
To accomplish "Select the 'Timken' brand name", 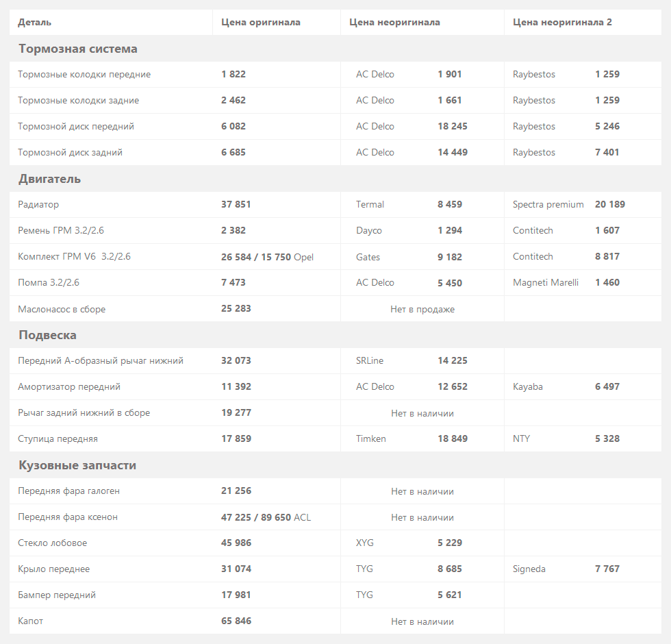I will [x=371, y=439].
